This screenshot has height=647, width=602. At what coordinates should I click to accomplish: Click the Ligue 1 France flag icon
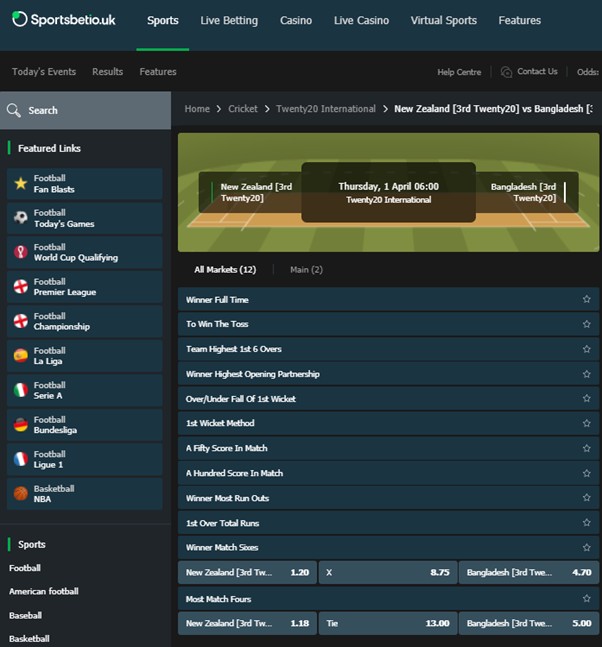point(21,459)
